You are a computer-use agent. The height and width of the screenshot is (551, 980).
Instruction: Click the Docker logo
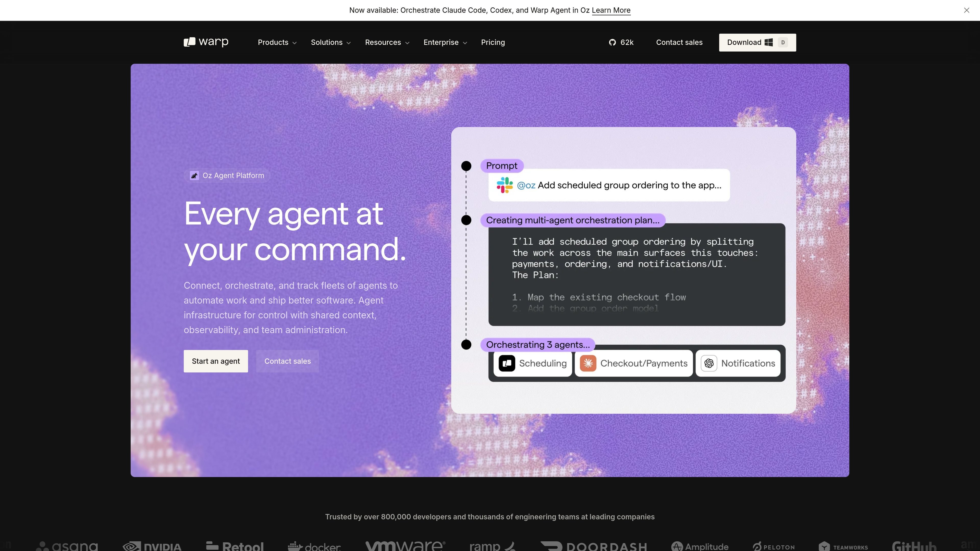point(314,546)
